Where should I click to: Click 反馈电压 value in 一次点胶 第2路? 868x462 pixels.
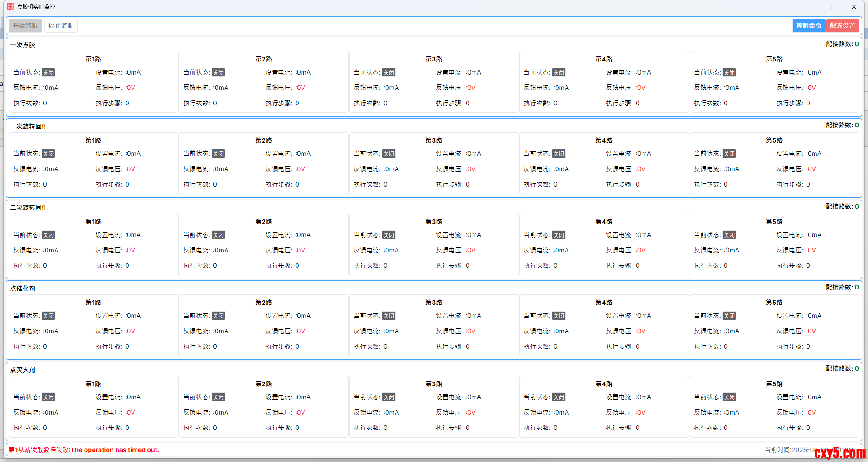click(x=300, y=88)
